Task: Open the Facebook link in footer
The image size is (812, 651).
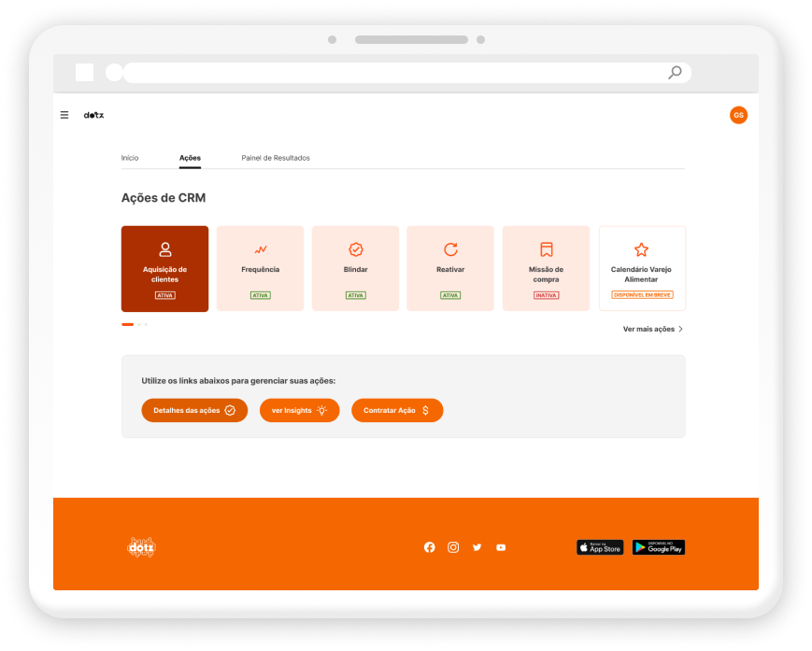Action: pos(429,547)
